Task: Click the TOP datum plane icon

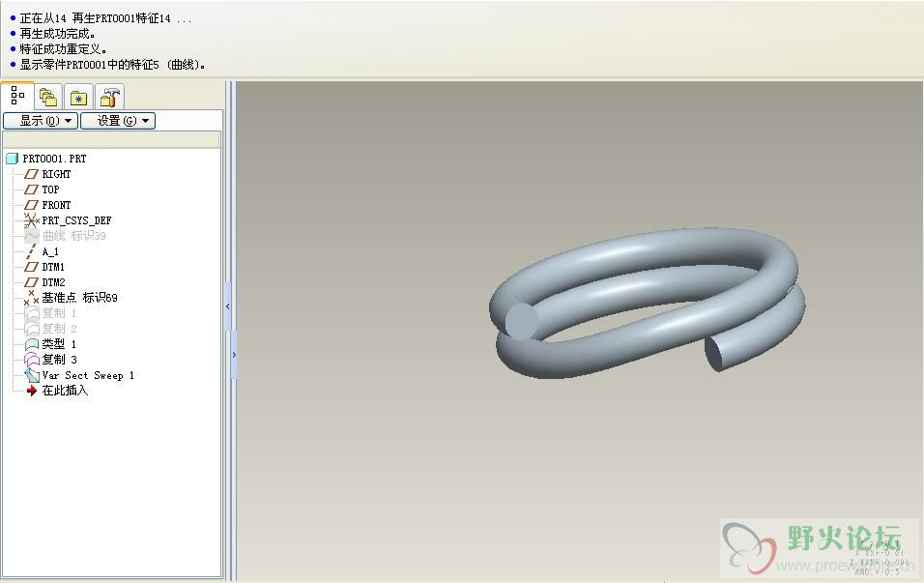Action: (x=31, y=189)
